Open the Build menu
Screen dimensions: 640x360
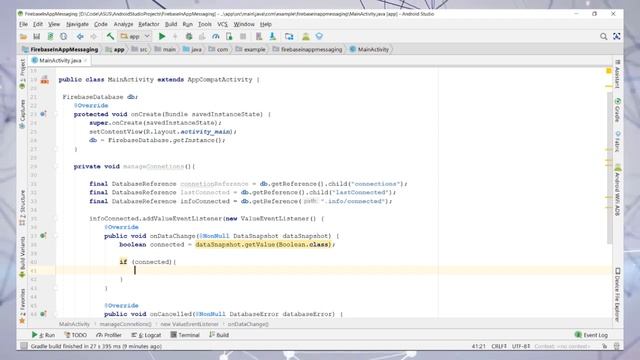[171, 24]
